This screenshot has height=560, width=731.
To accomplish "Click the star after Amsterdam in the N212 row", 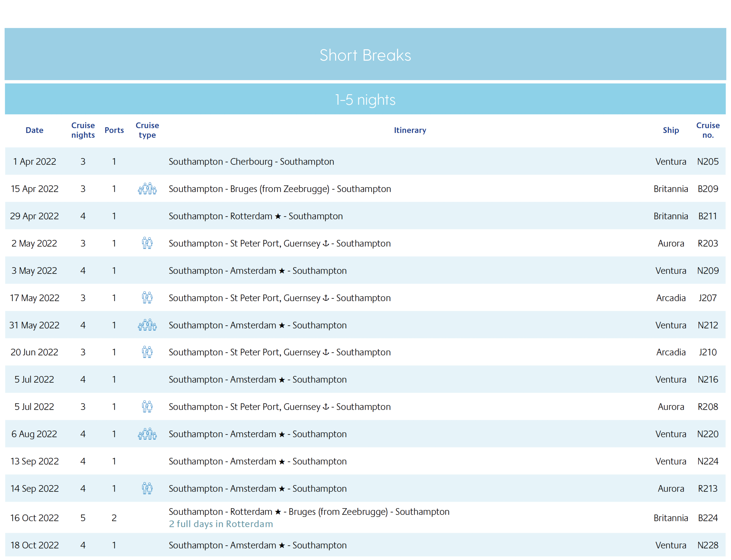I will [x=282, y=325].
